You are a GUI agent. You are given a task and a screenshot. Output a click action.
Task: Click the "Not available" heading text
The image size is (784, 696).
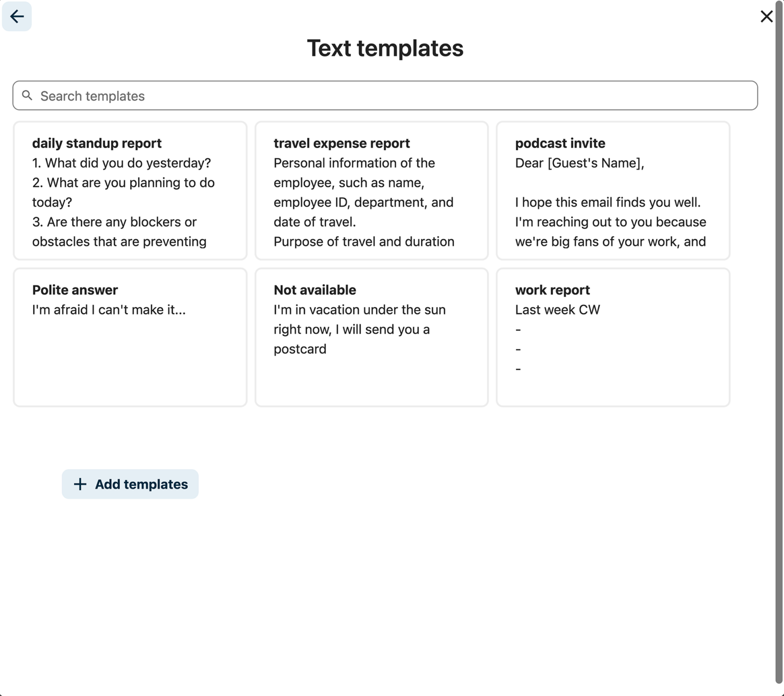314,290
